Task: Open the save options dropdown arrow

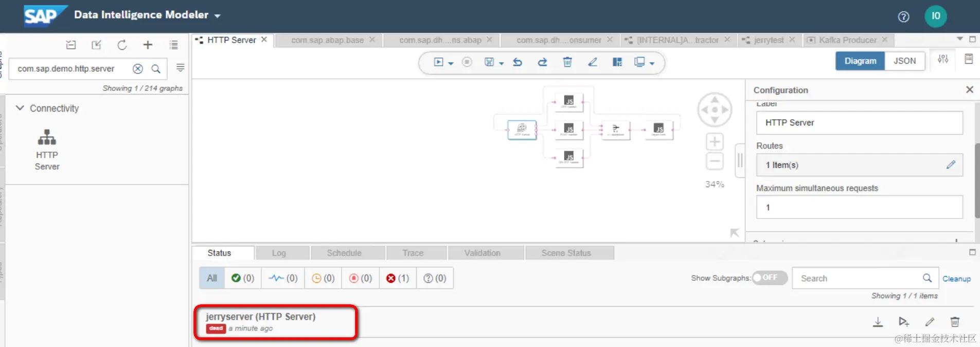Action: pyautogui.click(x=501, y=63)
